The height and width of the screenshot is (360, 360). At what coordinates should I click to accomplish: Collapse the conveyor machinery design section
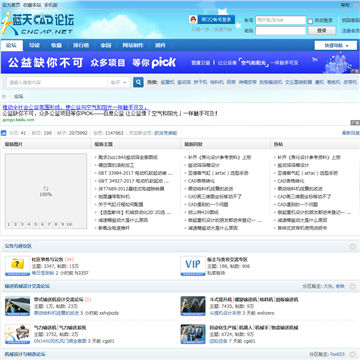(x=353, y=286)
